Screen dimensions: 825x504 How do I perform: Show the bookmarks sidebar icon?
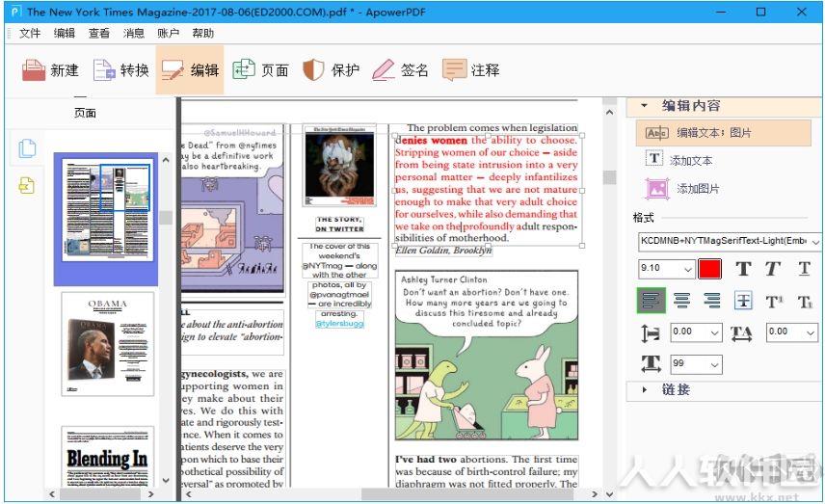point(27,185)
